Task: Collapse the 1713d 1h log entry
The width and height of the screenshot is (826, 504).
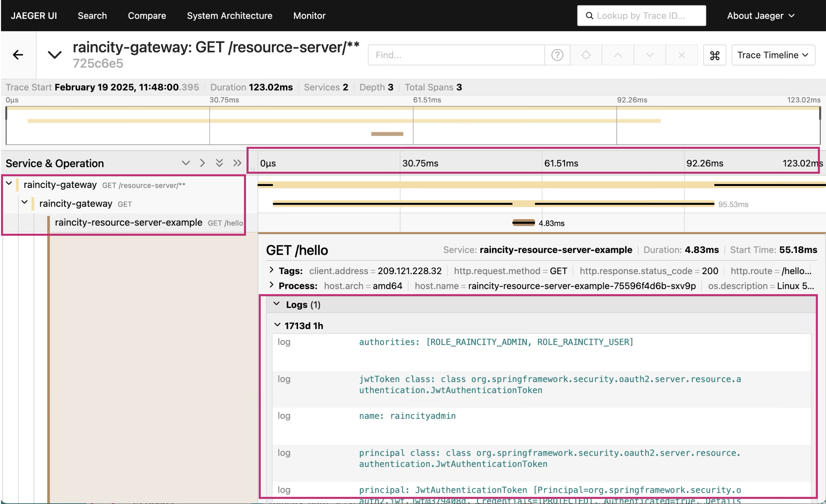Action: point(277,325)
